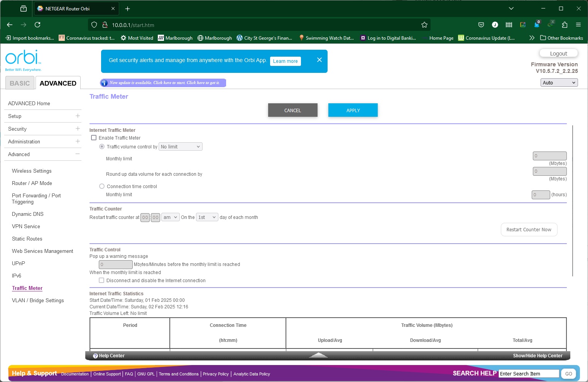Check Disconnect and disable the Internet connection
This screenshot has height=382, width=588.
point(101,280)
